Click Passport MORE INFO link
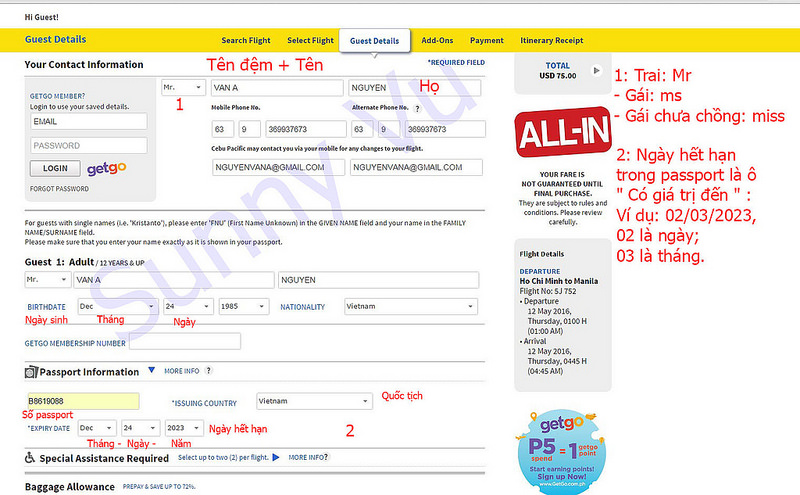The width and height of the screenshot is (800, 495). point(182,371)
